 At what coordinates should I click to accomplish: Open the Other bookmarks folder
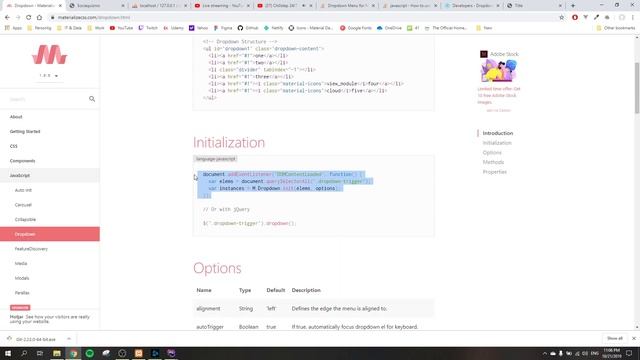[616, 28]
